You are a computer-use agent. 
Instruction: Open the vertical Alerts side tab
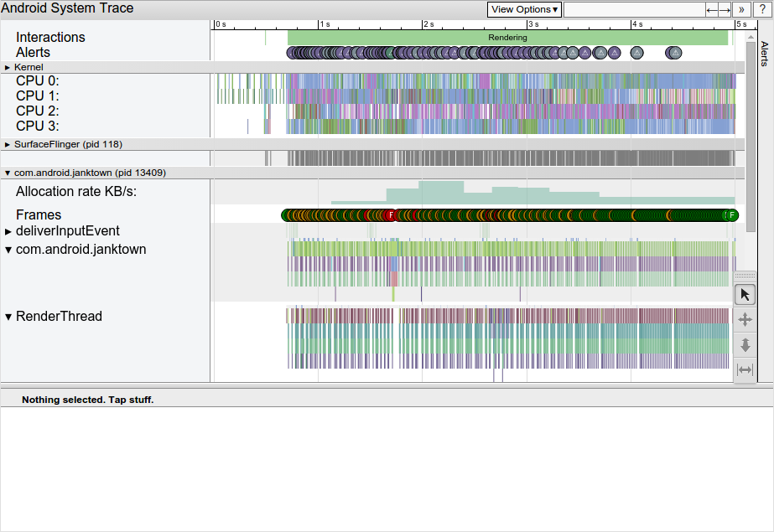(765, 54)
